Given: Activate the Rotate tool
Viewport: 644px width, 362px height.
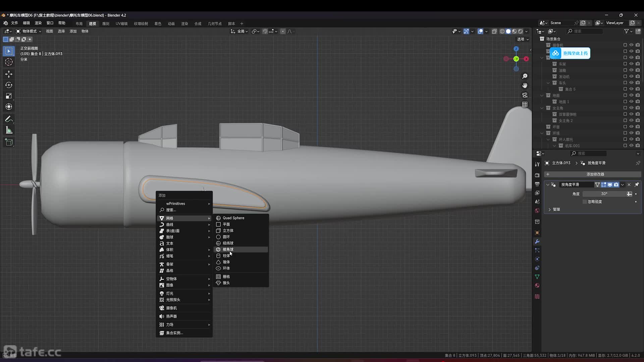Looking at the screenshot, I should pyautogui.click(x=9, y=85).
